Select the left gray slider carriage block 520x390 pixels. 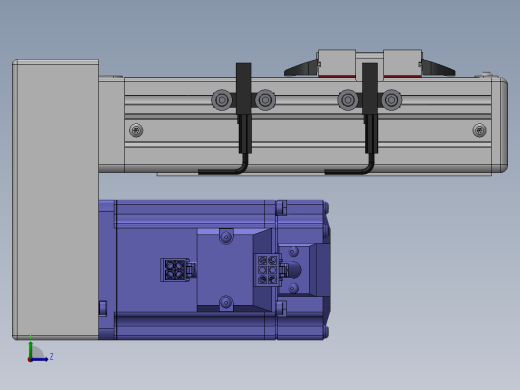[337, 63]
